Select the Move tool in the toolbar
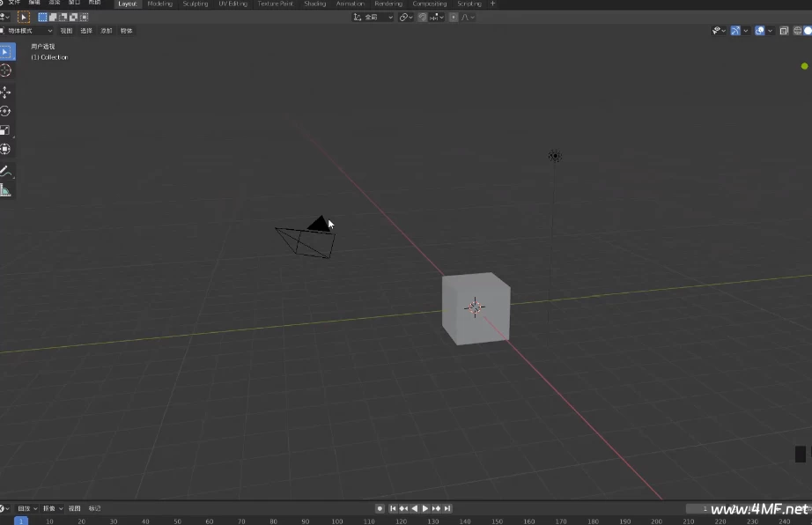 (6, 91)
